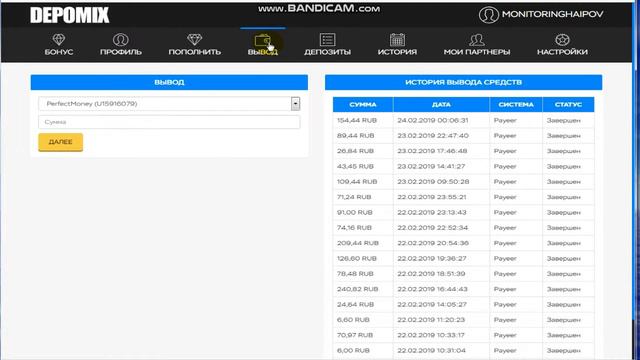This screenshot has width=640, height=360.
Task: Click the date 22.02.2019 23:55:21
Action: pyautogui.click(x=432, y=197)
